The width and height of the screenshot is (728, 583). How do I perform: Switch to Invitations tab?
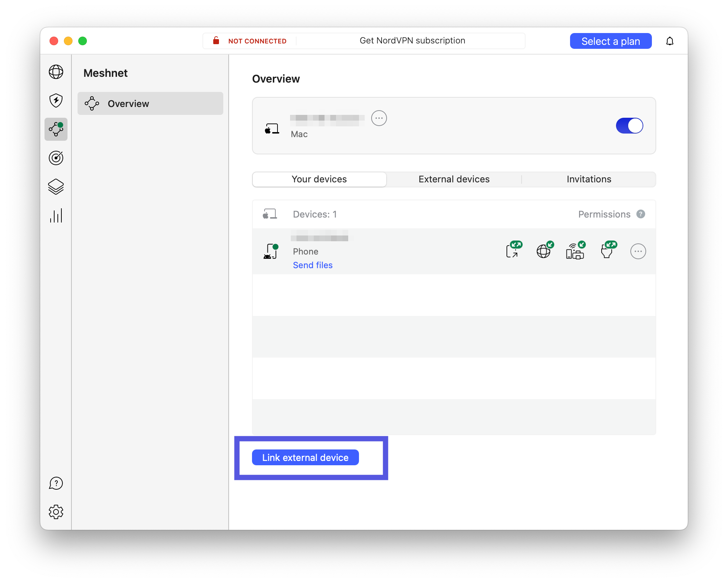click(589, 179)
